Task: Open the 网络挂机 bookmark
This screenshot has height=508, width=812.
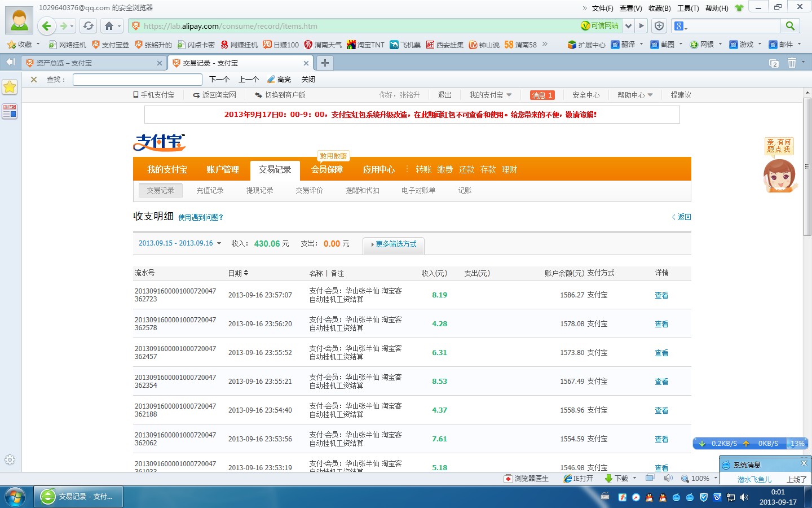Action: coord(68,45)
